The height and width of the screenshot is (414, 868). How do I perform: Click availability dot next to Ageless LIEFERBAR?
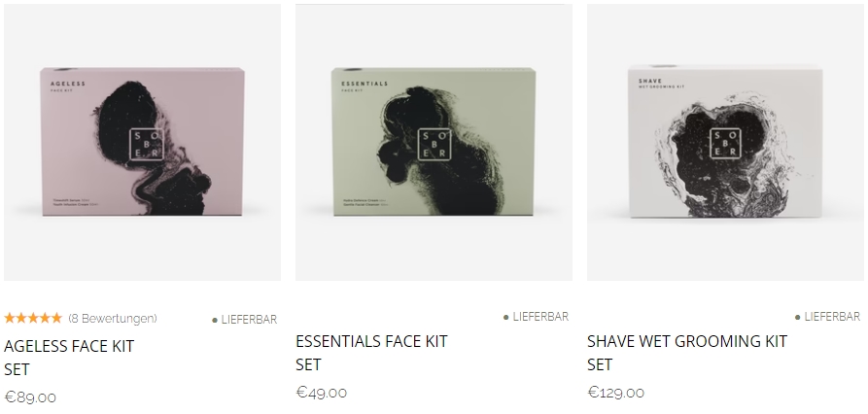click(215, 320)
